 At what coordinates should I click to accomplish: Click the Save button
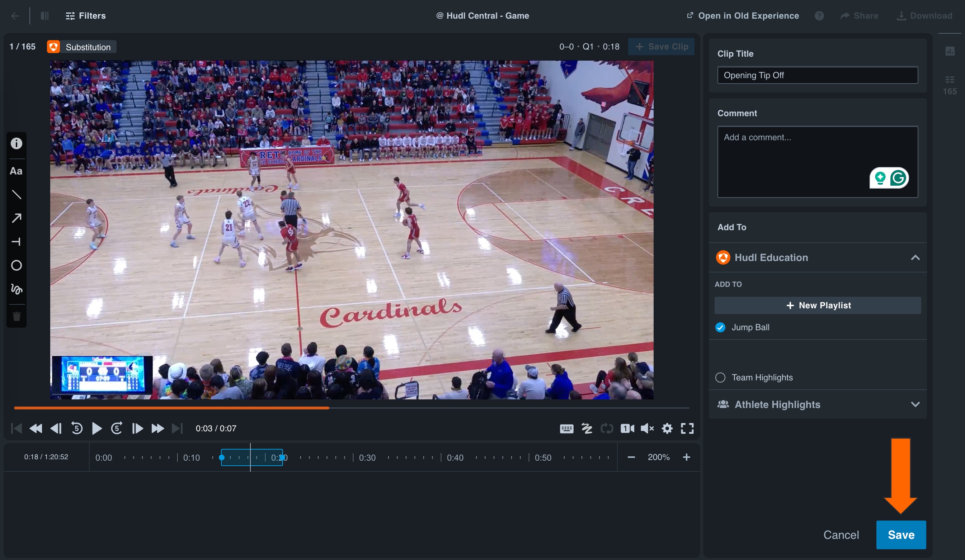click(901, 535)
